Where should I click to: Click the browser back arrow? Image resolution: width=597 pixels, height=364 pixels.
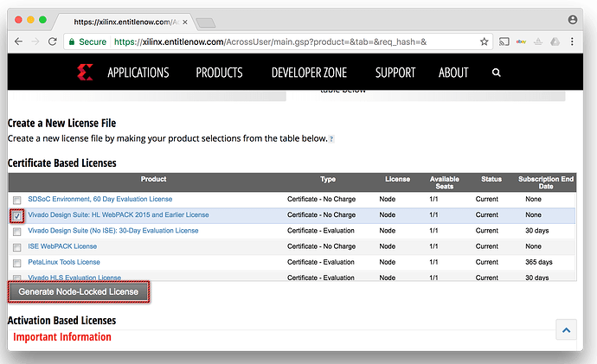pyautogui.click(x=20, y=42)
